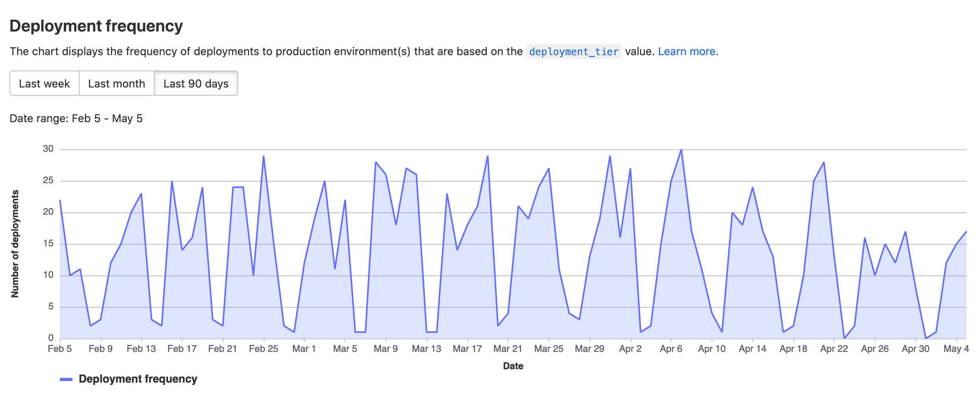The image size is (980, 396).
Task: Click the Date range: Feb 5 - May 5 text
Action: [77, 118]
